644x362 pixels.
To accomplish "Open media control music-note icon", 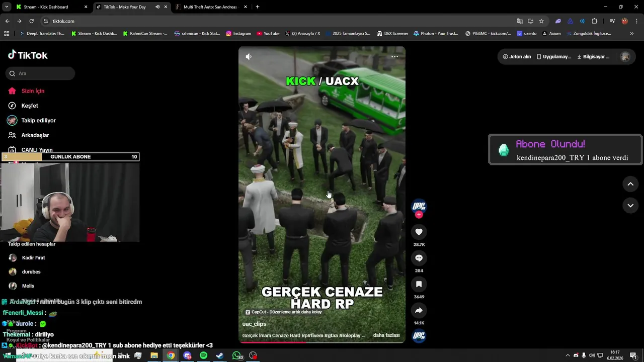I will pos(612,21).
